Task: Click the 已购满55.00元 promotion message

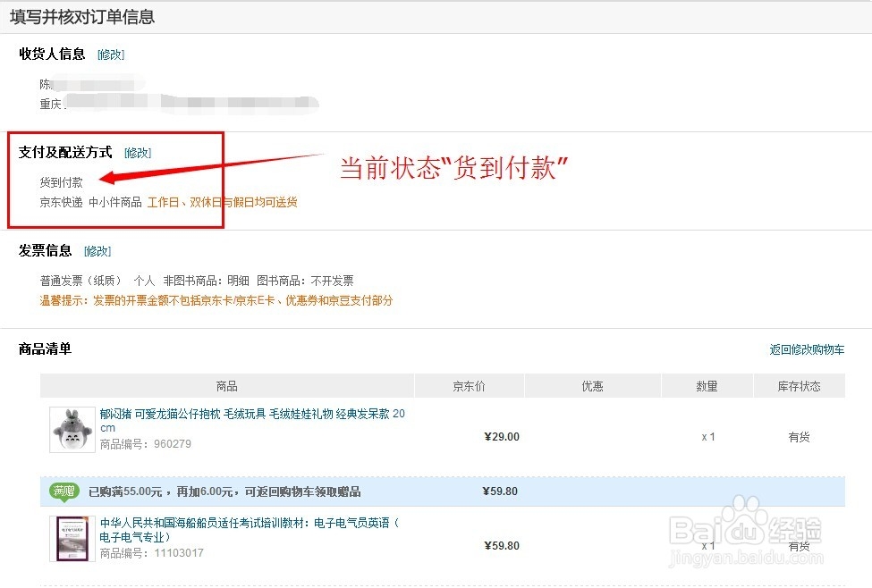Action: tap(224, 491)
